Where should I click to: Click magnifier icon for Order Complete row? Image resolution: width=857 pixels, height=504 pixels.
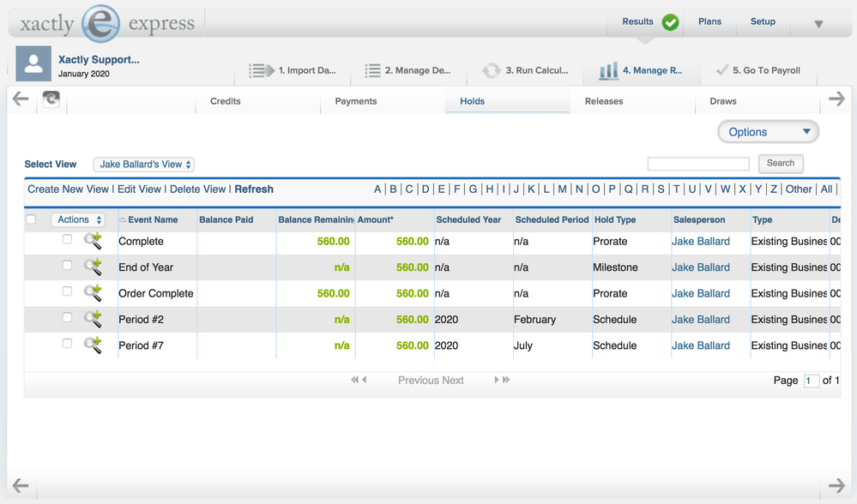93,293
